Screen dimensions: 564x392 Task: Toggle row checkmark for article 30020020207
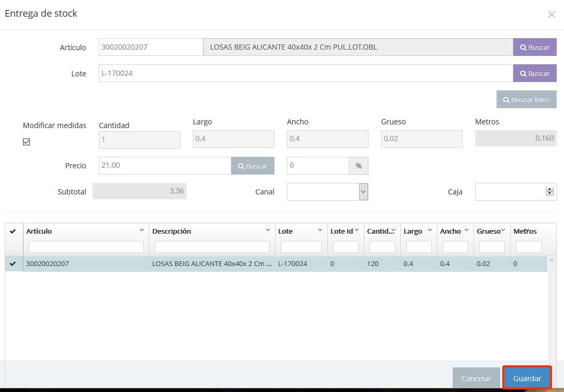[13, 263]
